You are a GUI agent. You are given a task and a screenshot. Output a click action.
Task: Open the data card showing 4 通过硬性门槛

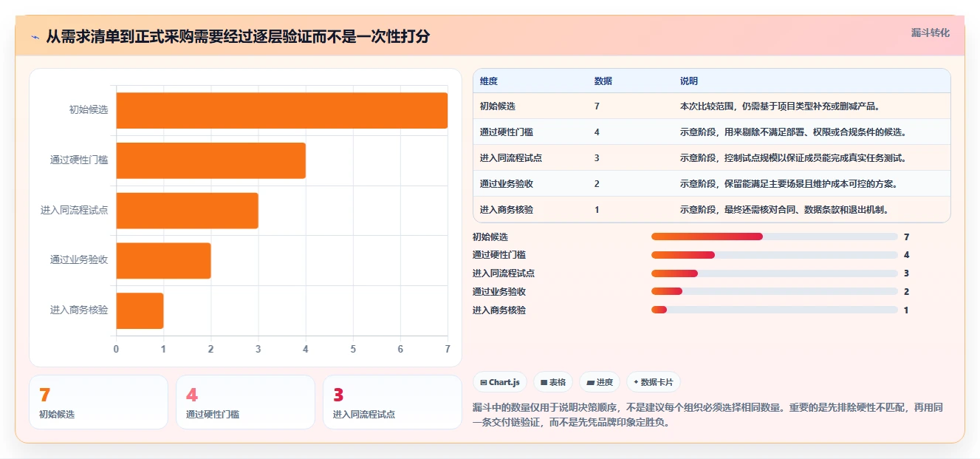[x=245, y=402]
